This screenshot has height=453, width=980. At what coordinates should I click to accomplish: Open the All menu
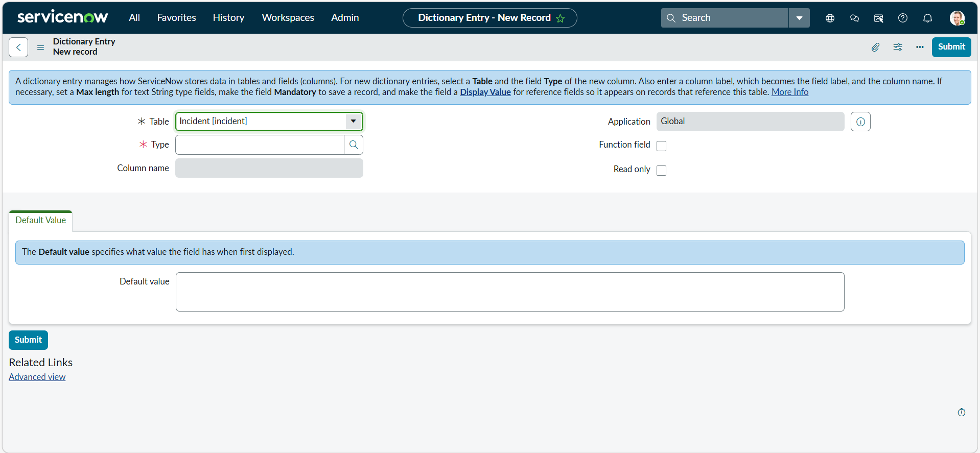point(134,18)
